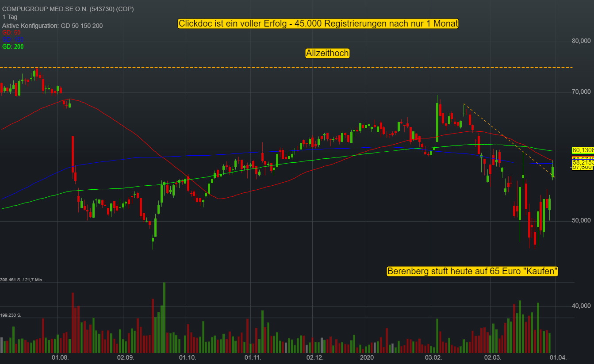Click the COMPUGROUP MED.SE O.N. chart title
The image size is (594, 364).
(68, 9)
